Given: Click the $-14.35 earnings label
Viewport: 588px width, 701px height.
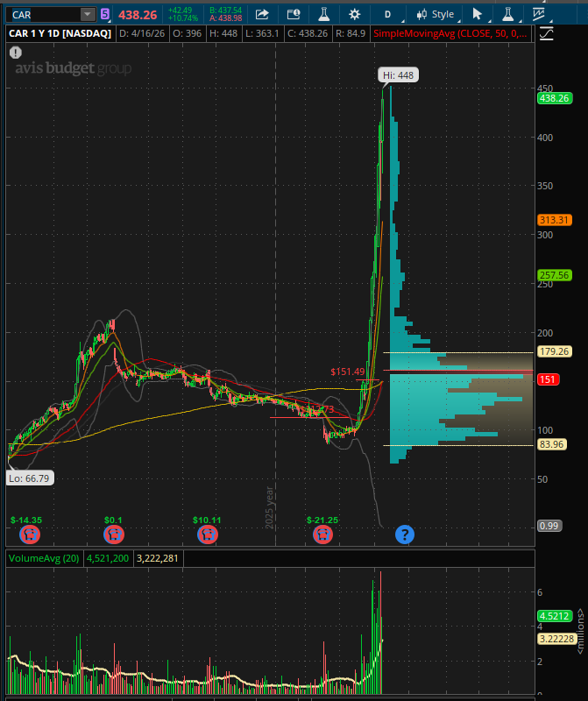Looking at the screenshot, I should (26, 520).
